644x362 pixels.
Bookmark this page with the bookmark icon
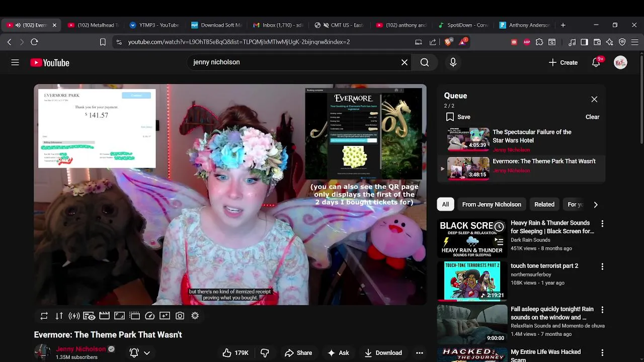(x=103, y=42)
